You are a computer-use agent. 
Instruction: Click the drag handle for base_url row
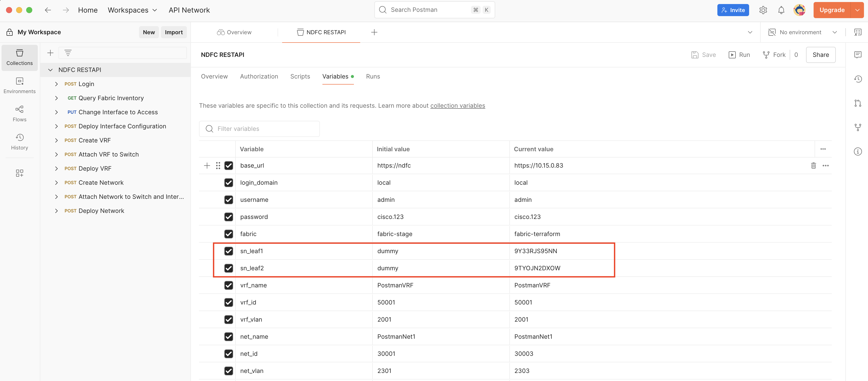[218, 166]
